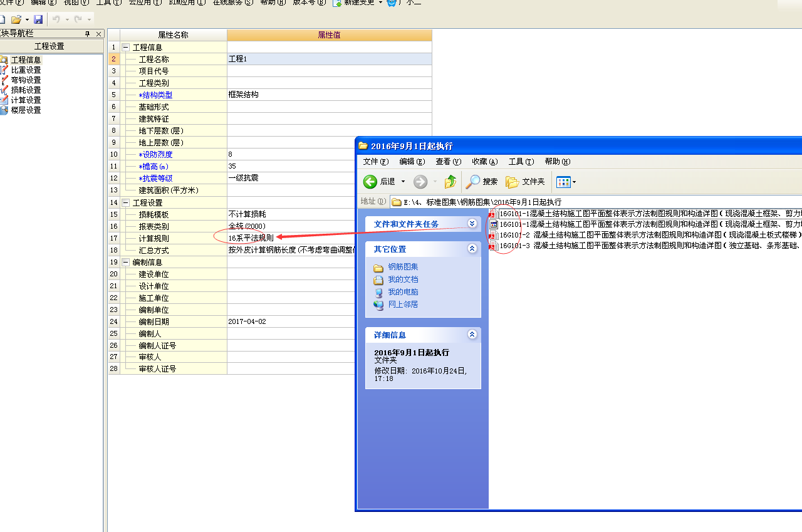The height and width of the screenshot is (532, 802).
Task: Open the 文件 menu in Explorer window
Action: click(376, 162)
